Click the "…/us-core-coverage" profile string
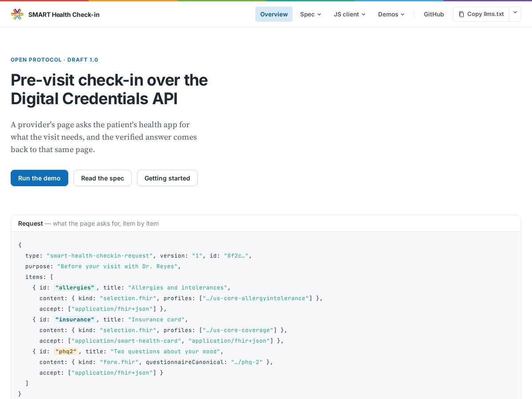Screen dimensions: 532x399 [238, 330]
